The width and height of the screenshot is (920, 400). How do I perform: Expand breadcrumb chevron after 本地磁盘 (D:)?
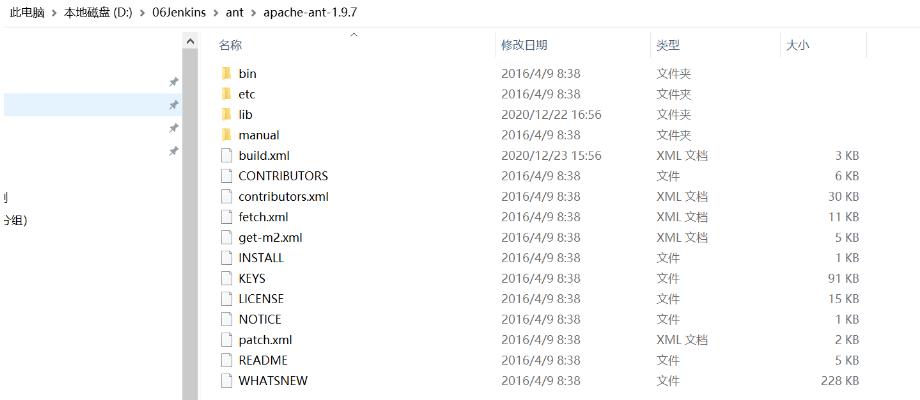[143, 13]
